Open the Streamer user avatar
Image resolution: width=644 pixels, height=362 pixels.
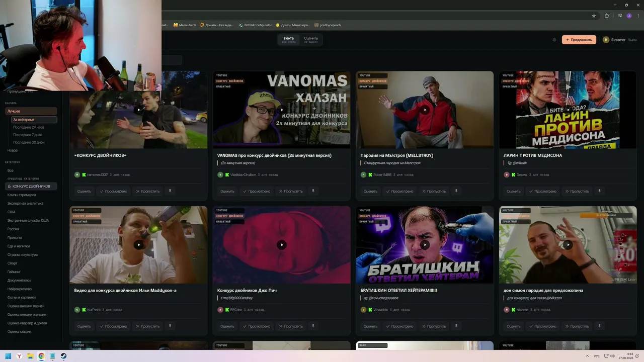coord(606,40)
